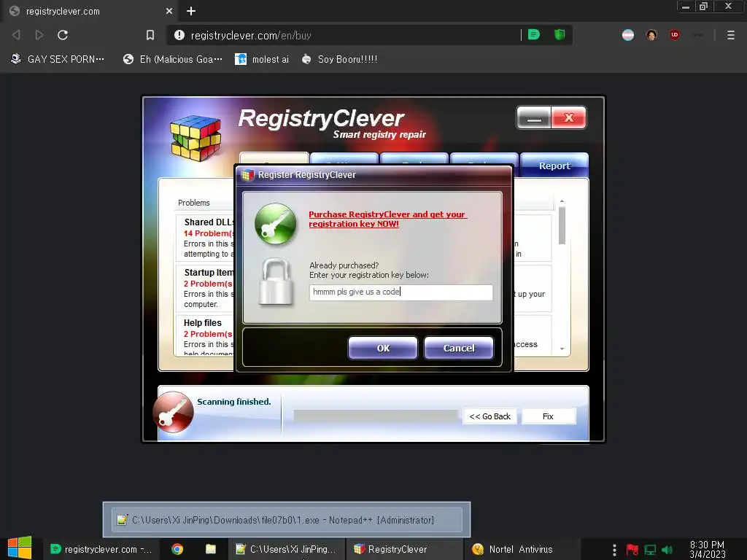
Task: Switch to registryclever.com browser taskbar item
Action: click(x=100, y=549)
